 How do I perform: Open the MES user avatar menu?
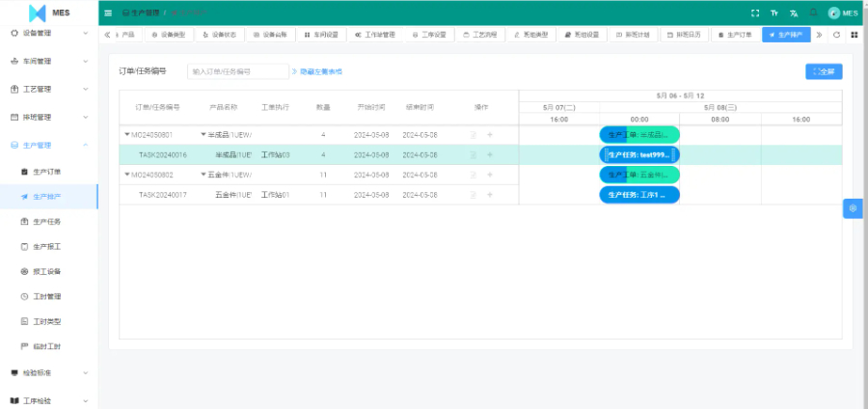pyautogui.click(x=843, y=14)
